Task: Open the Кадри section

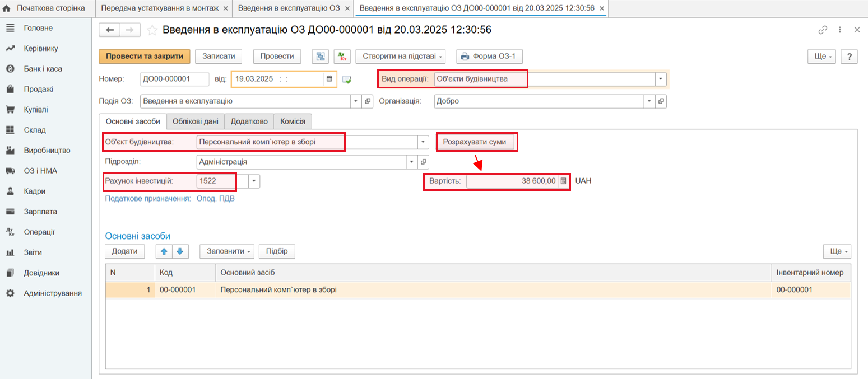Action: point(34,191)
